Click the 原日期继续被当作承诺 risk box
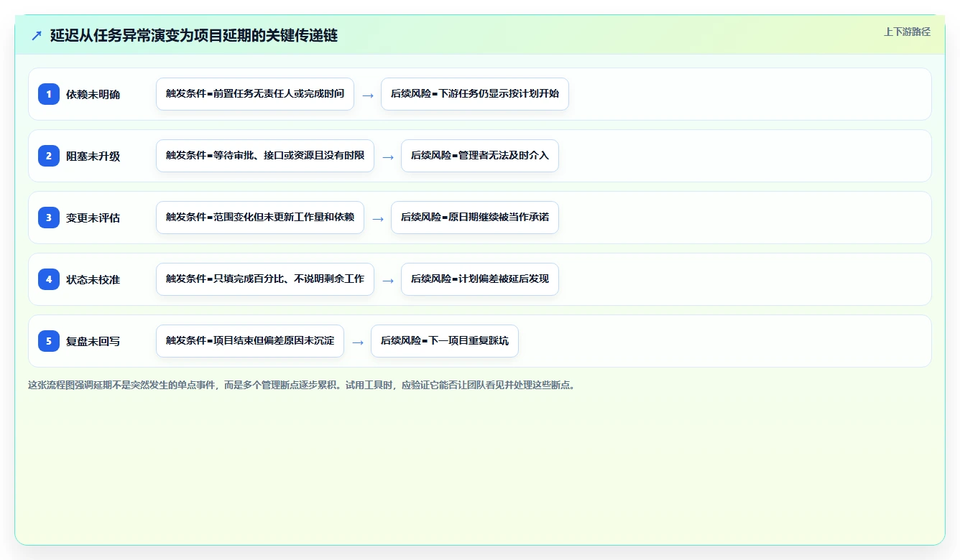960x560 pixels. tap(475, 218)
